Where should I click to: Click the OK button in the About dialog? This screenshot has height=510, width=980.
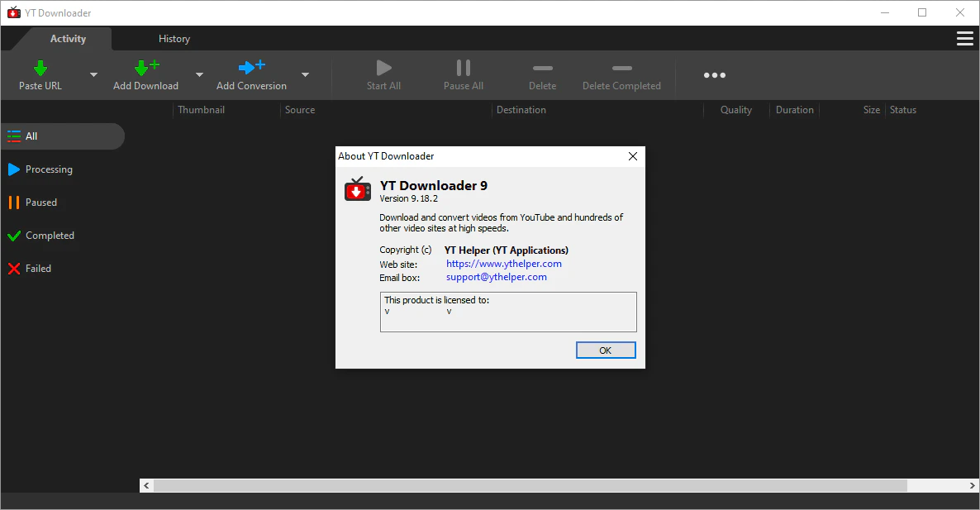(x=606, y=350)
